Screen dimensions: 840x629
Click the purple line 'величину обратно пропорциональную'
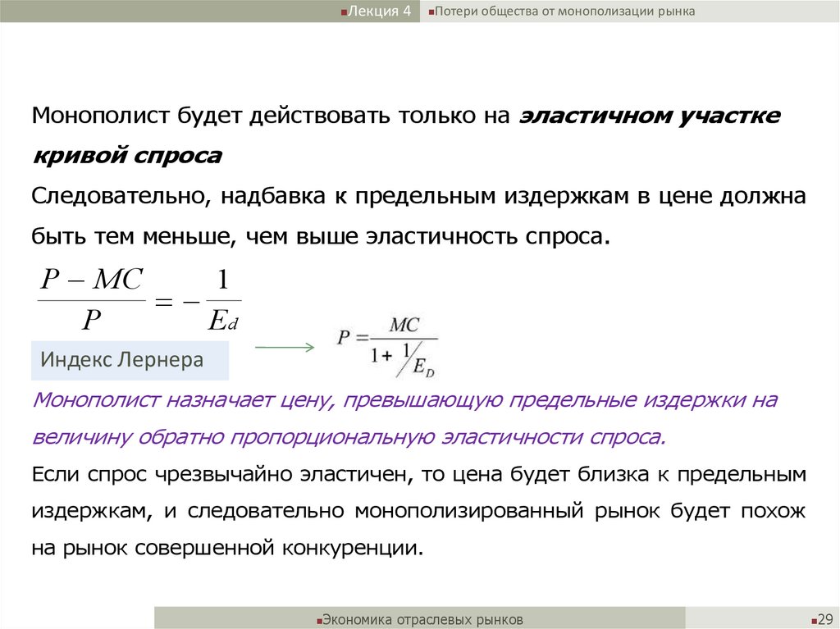[x=349, y=437]
